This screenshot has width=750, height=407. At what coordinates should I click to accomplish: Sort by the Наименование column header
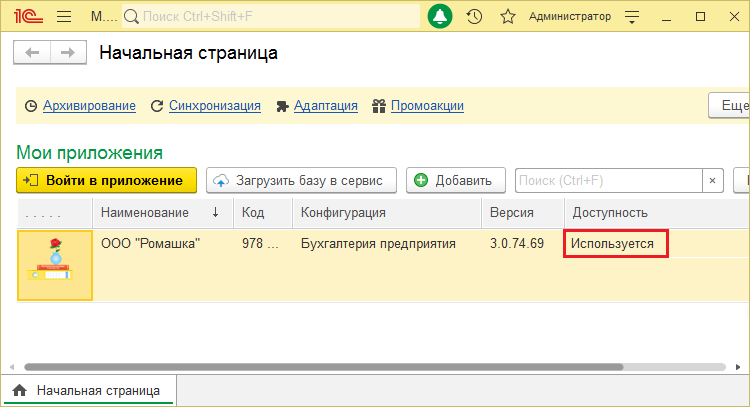(163, 213)
